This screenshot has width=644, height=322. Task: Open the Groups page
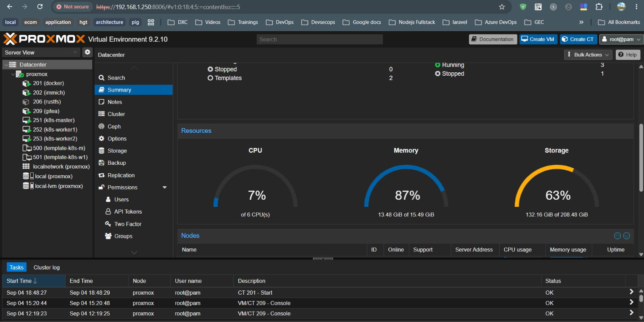point(134,236)
